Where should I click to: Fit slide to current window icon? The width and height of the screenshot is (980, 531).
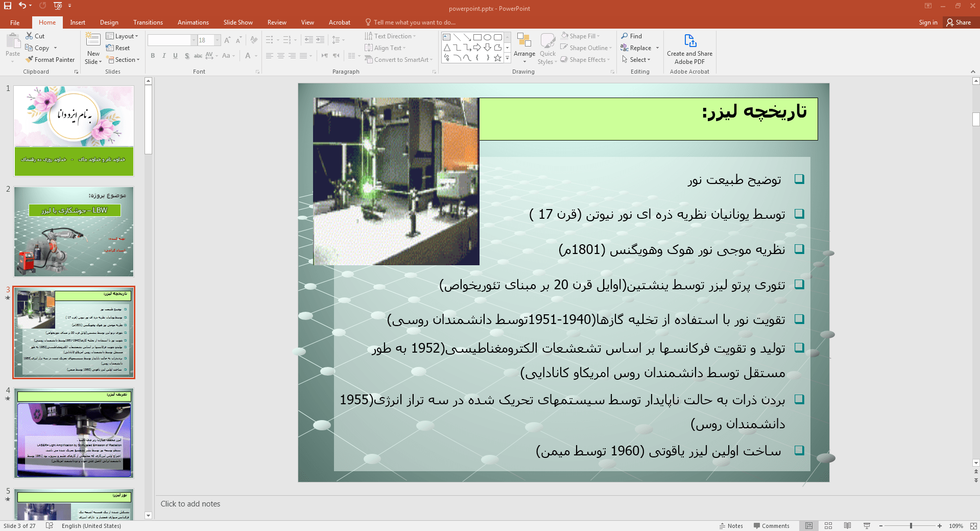[x=973, y=526]
